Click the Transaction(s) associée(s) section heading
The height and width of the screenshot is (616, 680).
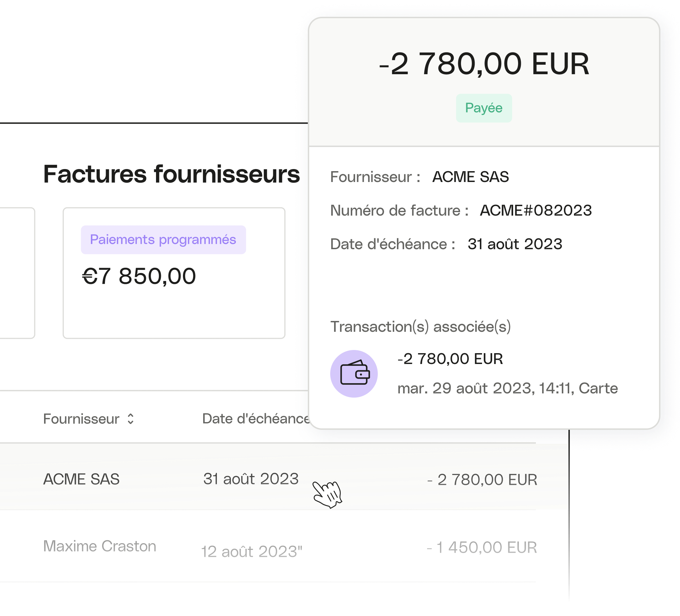[421, 327]
